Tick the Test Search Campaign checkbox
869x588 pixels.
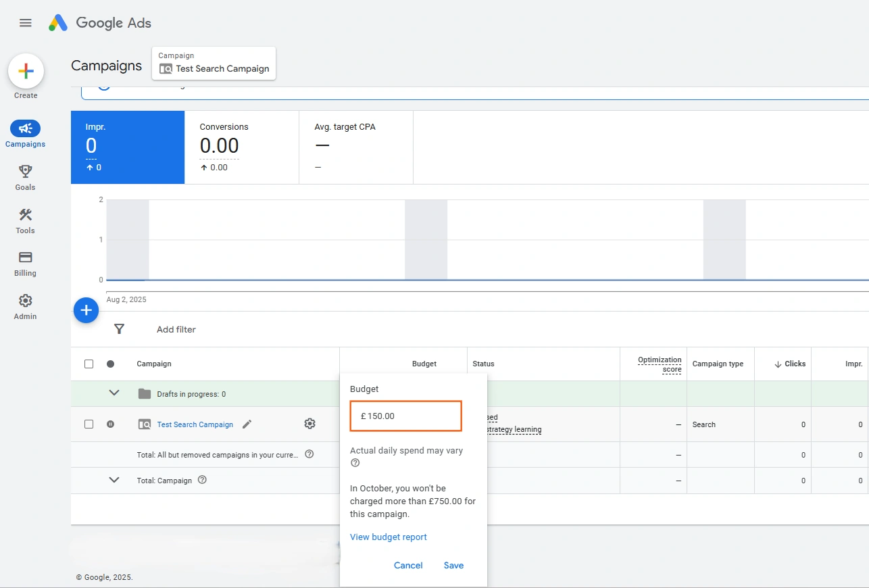click(x=89, y=424)
